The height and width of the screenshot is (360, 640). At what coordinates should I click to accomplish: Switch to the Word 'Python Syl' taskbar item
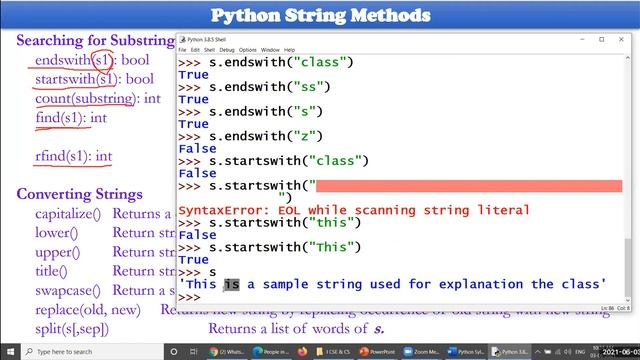[x=466, y=352]
